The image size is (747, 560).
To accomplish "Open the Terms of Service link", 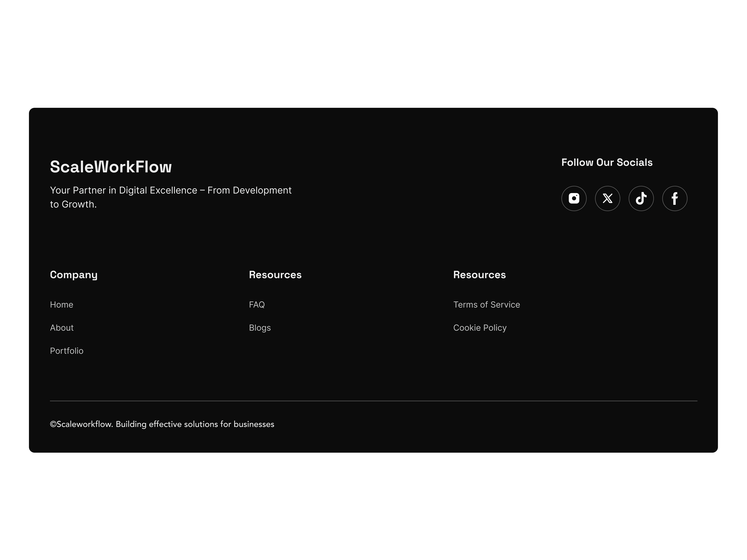I will (486, 304).
